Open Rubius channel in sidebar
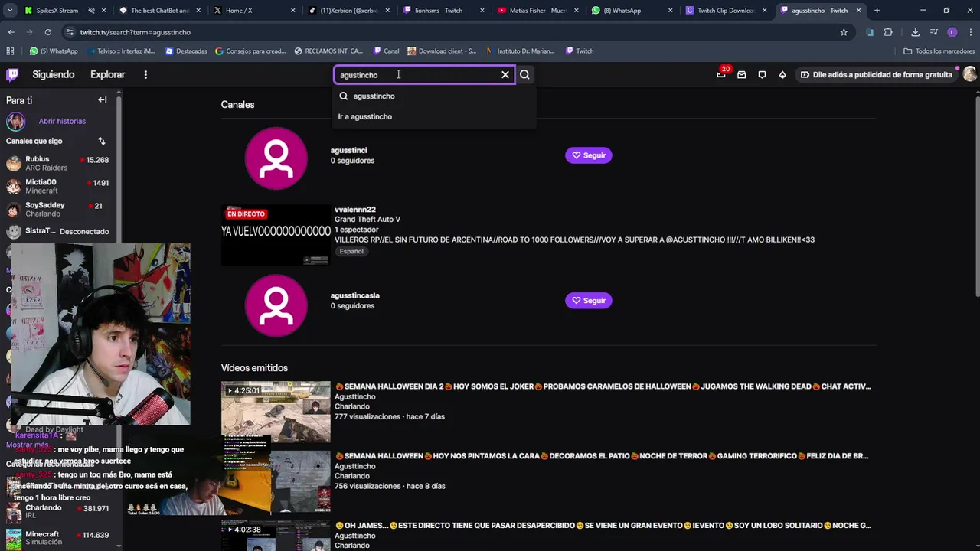The height and width of the screenshot is (551, 980). pyautogui.click(x=58, y=163)
